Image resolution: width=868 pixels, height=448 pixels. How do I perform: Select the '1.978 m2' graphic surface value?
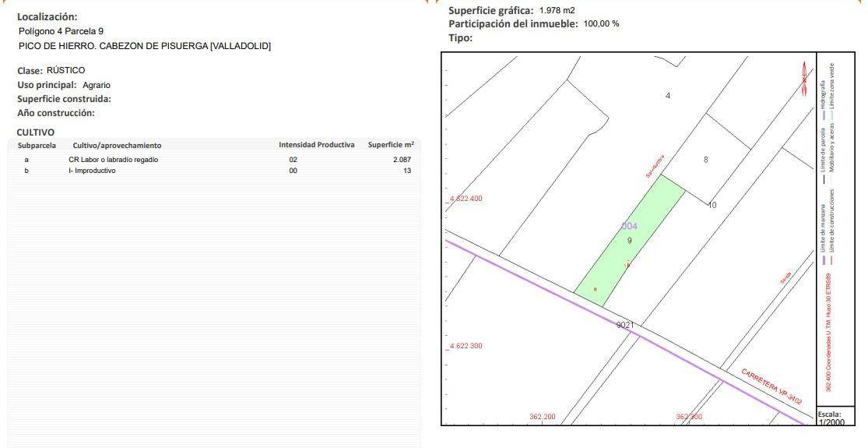[x=557, y=10]
